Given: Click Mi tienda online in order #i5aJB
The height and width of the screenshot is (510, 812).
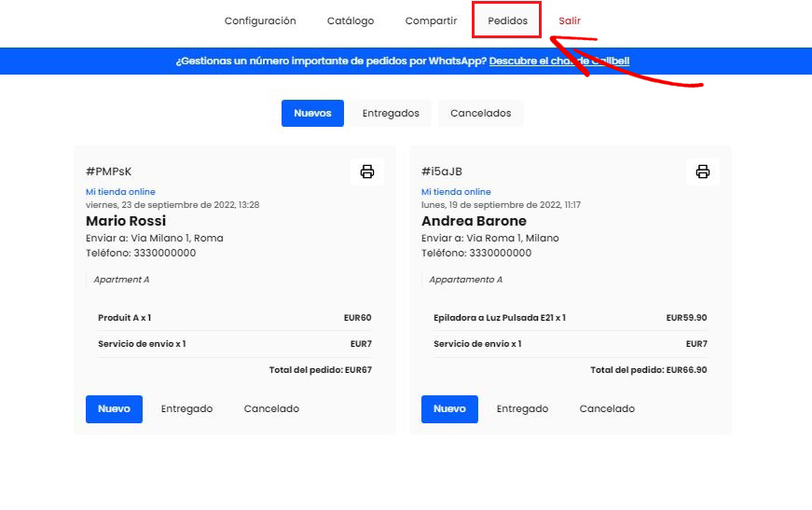Looking at the screenshot, I should pyautogui.click(x=456, y=192).
